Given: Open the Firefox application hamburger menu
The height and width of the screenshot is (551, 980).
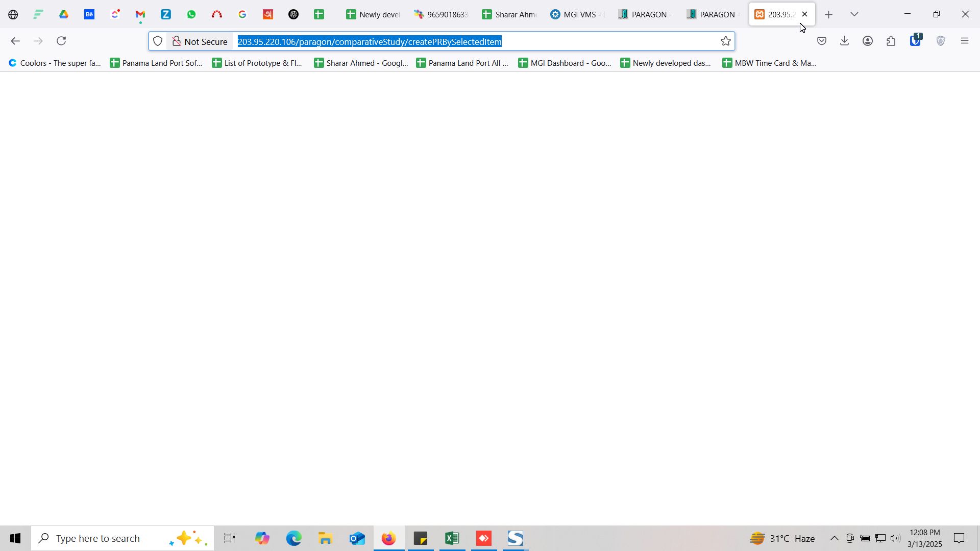Looking at the screenshot, I should point(964,41).
